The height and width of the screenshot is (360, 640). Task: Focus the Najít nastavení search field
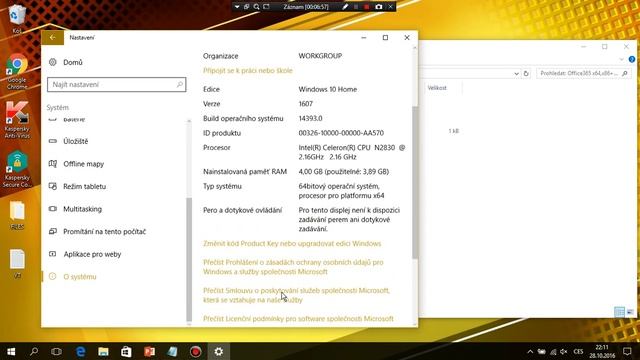(117, 84)
